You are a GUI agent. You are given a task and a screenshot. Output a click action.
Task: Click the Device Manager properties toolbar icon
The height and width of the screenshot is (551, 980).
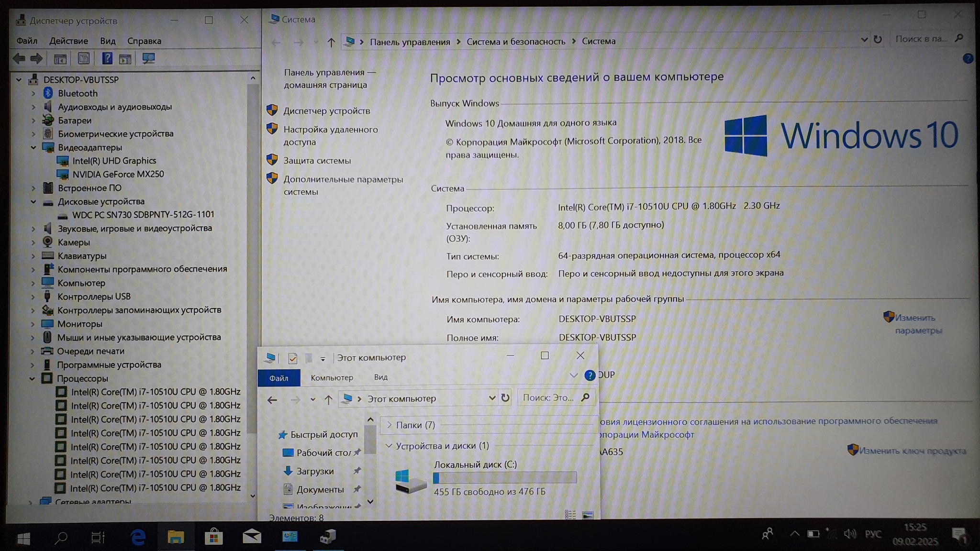pos(84,59)
